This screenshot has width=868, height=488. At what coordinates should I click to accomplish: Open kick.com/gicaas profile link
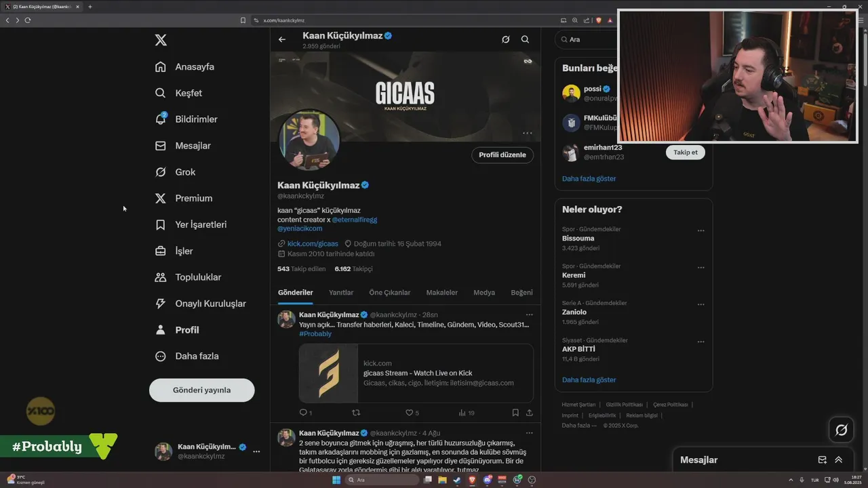pyautogui.click(x=313, y=243)
